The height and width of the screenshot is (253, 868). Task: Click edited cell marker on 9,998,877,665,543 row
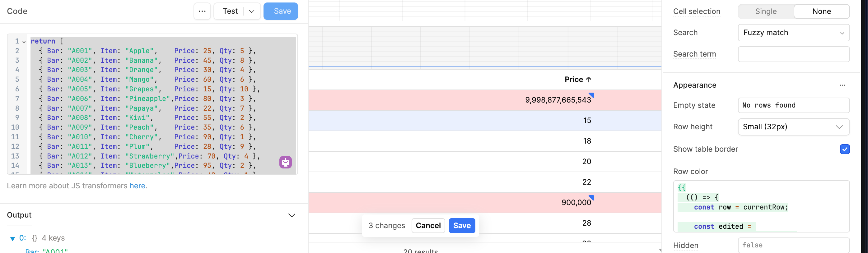pyautogui.click(x=591, y=95)
